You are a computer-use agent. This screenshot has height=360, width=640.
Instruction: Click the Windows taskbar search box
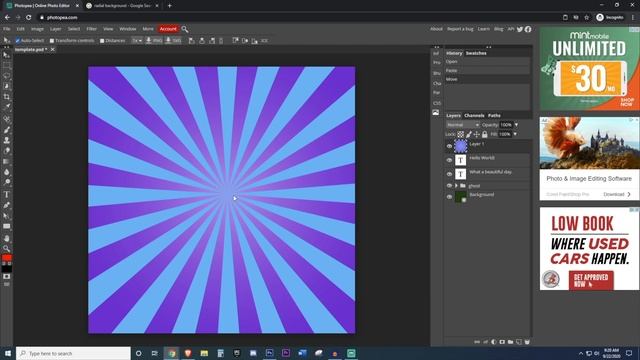click(73, 353)
